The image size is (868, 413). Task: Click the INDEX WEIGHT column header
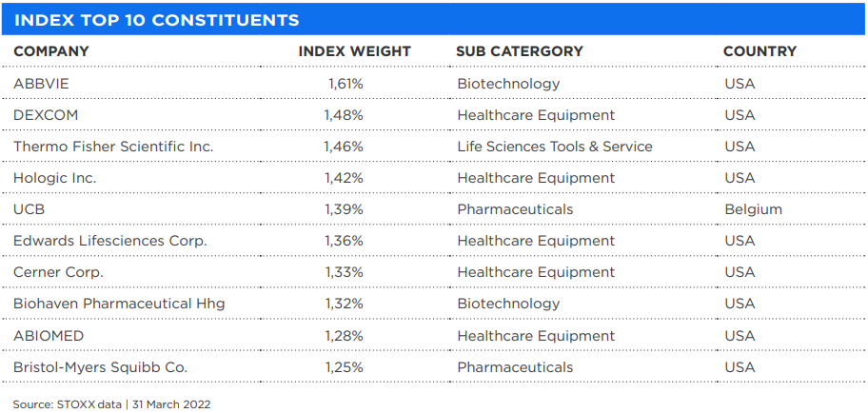354,51
